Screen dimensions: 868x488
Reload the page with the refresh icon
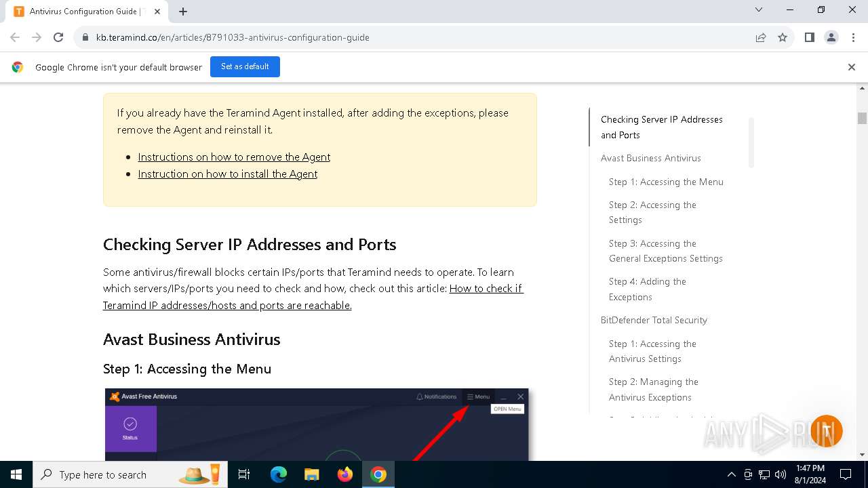[x=58, y=37]
